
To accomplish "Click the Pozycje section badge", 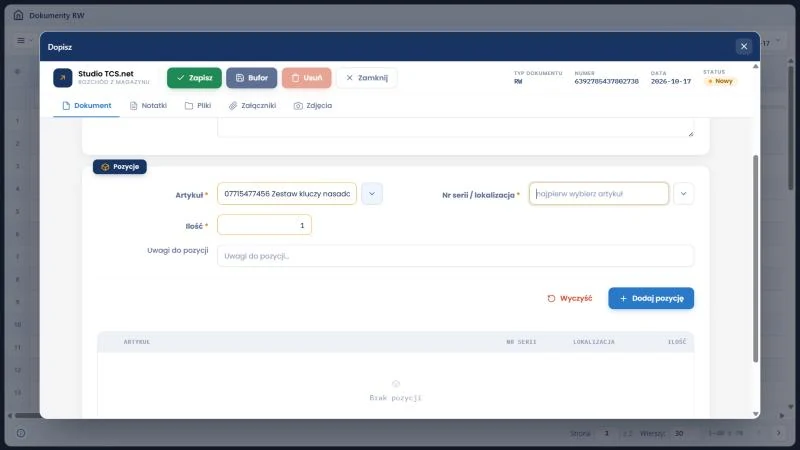I will pyautogui.click(x=120, y=167).
